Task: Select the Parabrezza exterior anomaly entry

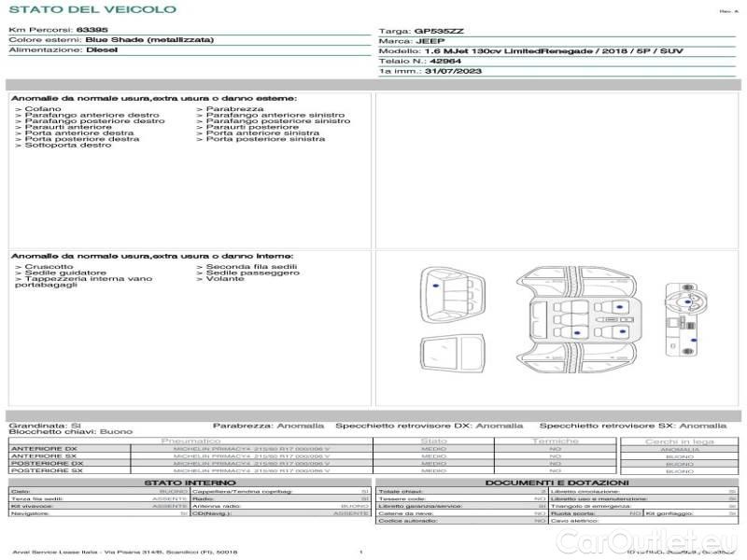Action: pos(228,109)
